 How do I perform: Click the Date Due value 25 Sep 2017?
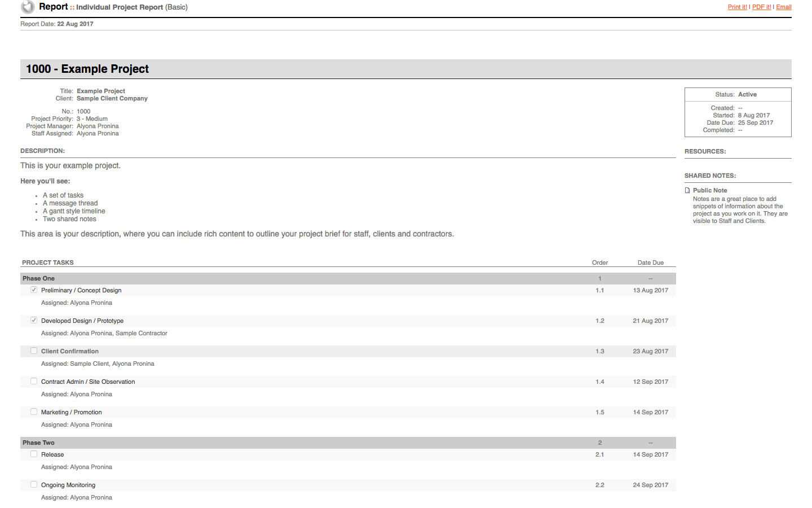click(756, 122)
